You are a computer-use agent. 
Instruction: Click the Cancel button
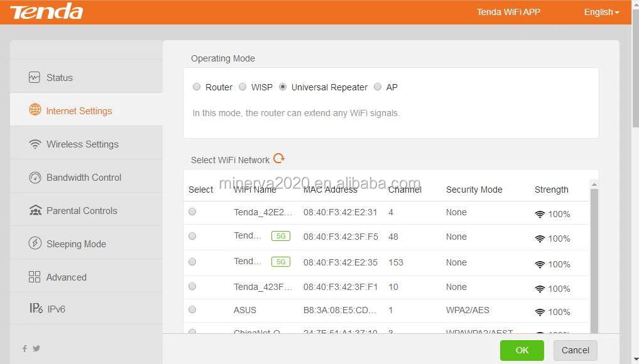[x=576, y=350]
